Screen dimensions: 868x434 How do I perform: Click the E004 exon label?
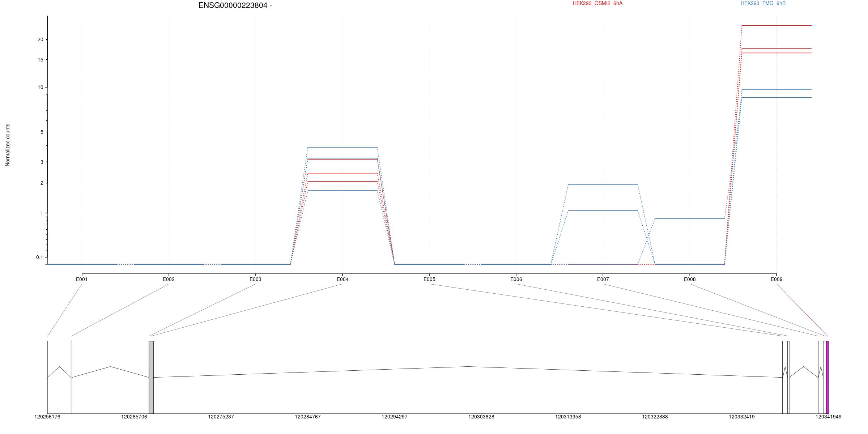pyautogui.click(x=342, y=279)
